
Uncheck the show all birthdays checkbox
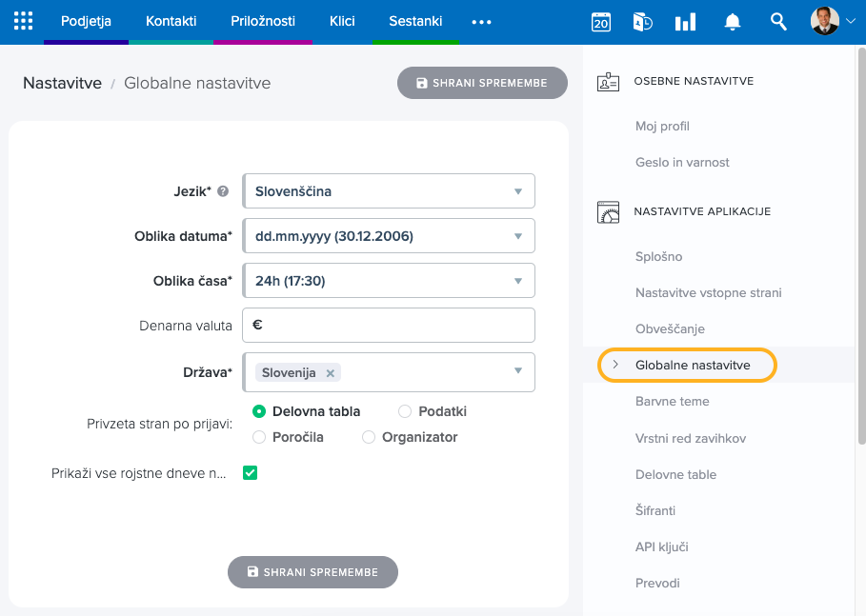pos(251,472)
